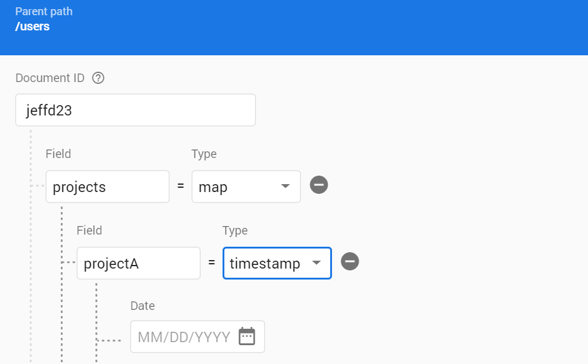Click into the projects field name input

pos(107,187)
